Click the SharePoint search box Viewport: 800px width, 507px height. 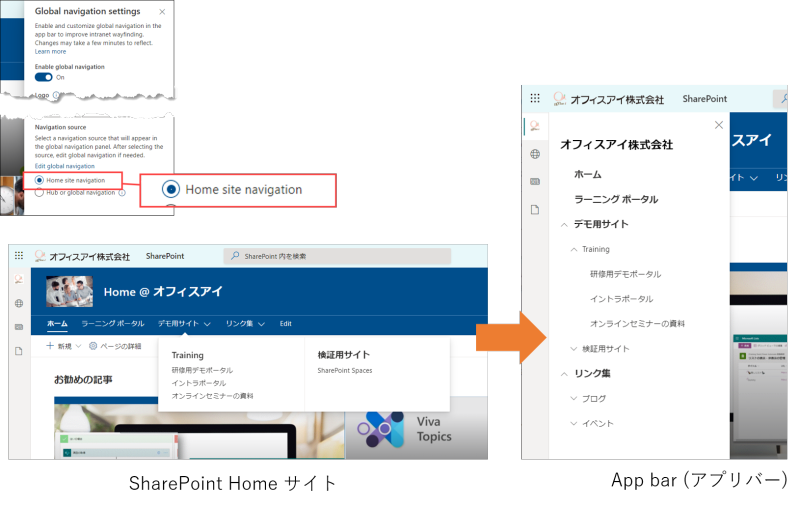pos(337,256)
